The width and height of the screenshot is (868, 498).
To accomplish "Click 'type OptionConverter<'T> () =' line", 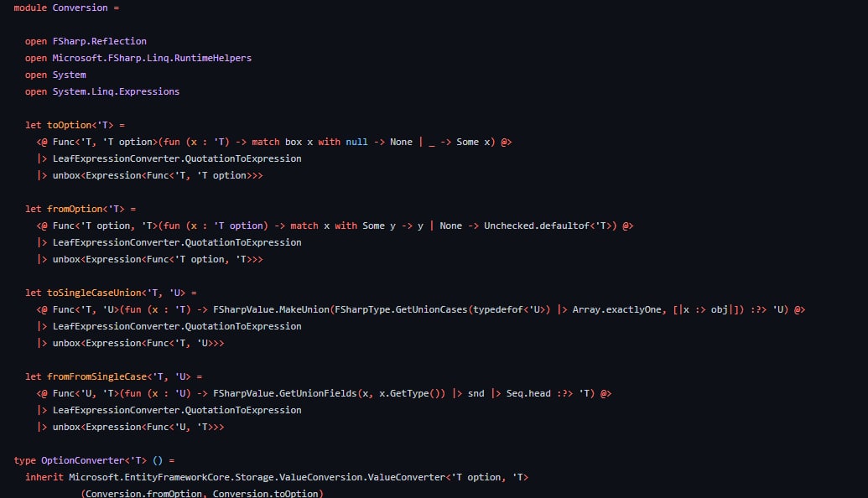I will 94,460.
